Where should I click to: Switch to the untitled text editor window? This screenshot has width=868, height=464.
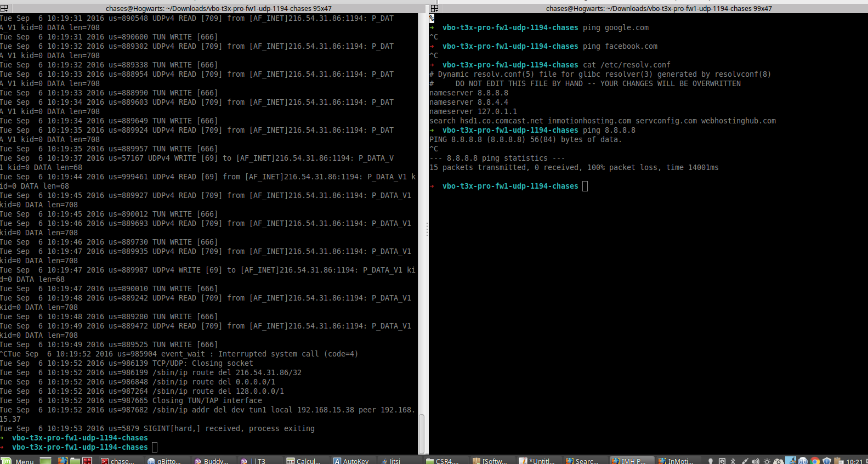pos(537,461)
